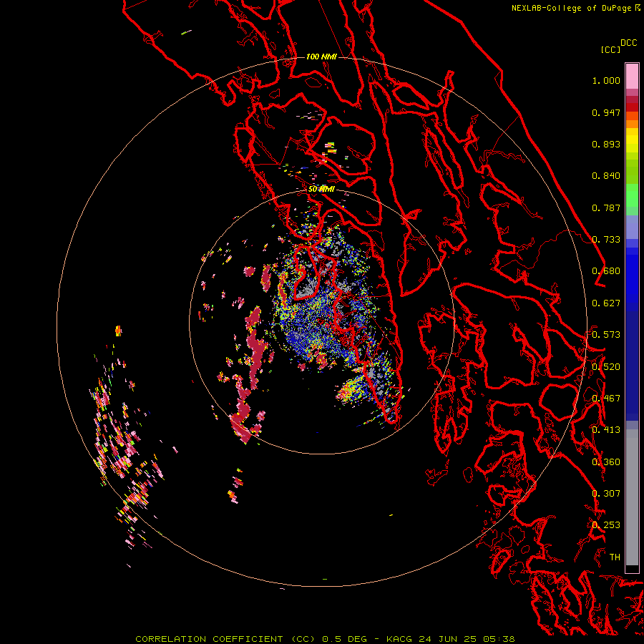The height and width of the screenshot is (644, 644).
Task: Select the 0.733 color scale value
Action: click(606, 240)
